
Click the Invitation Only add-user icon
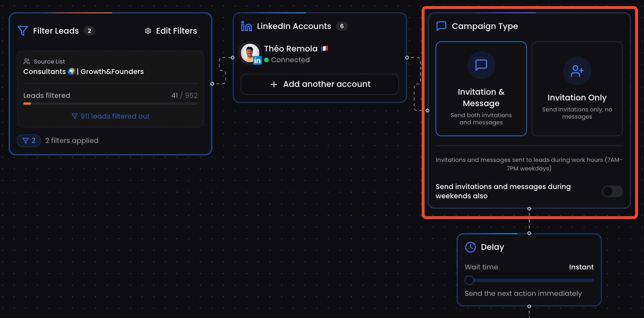click(577, 71)
